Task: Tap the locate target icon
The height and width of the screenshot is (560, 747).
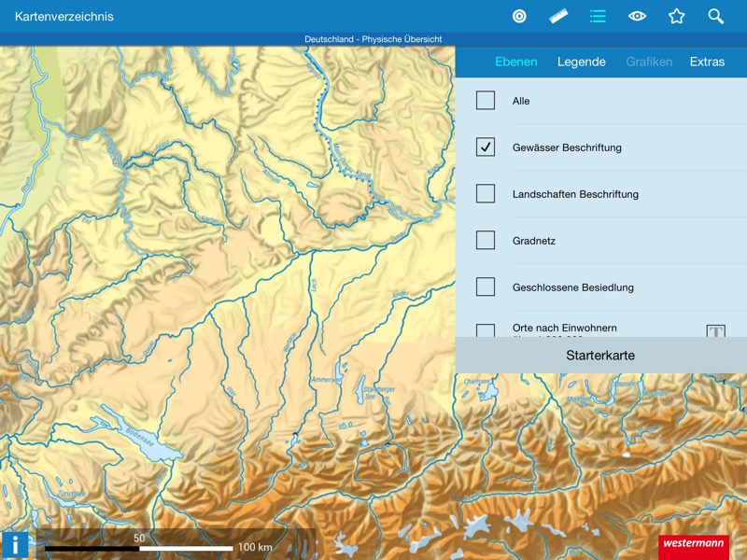Action: (520, 16)
